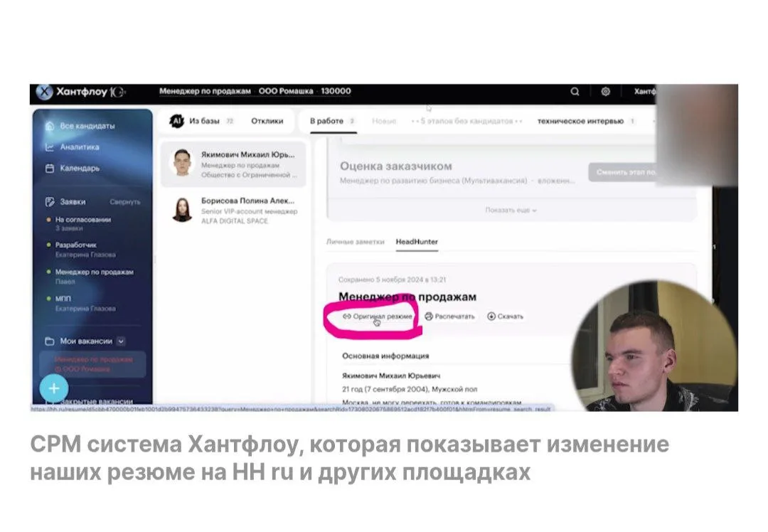This screenshot has width=768, height=532.
Task: Click link icon beside Оригинал резюме
Action: tap(347, 316)
